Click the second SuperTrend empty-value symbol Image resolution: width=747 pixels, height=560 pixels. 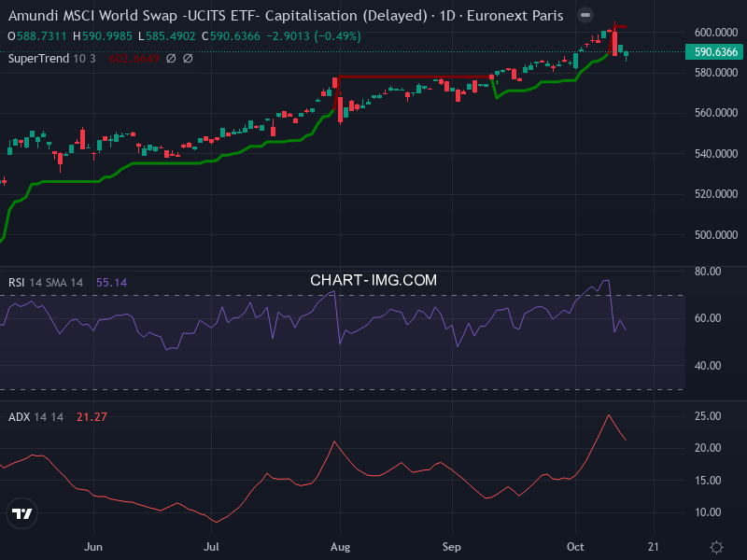tap(188, 59)
